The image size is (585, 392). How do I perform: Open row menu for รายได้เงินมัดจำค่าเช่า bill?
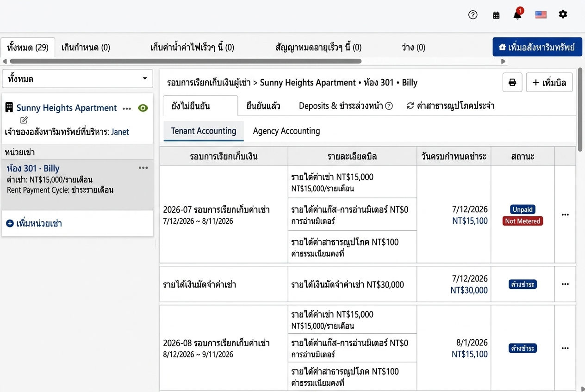click(565, 284)
